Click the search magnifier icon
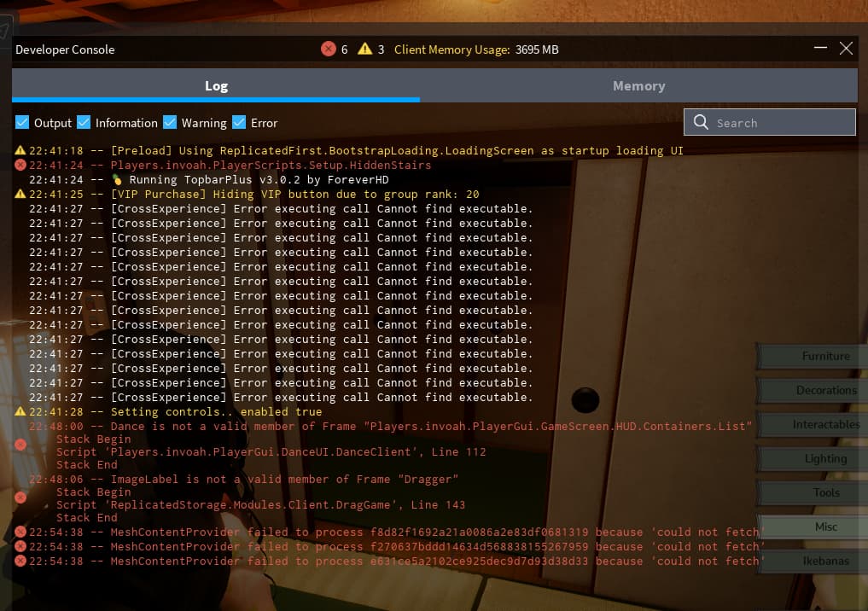The width and height of the screenshot is (868, 611). (701, 122)
